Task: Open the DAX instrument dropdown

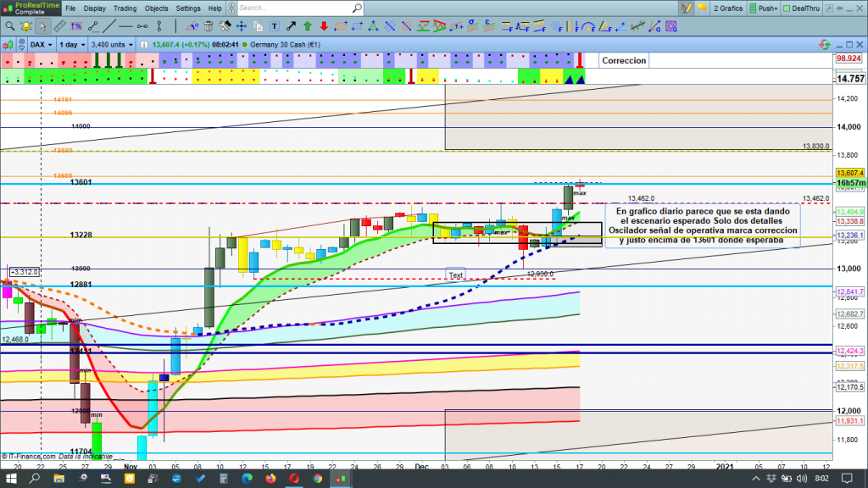Action: click(x=40, y=44)
